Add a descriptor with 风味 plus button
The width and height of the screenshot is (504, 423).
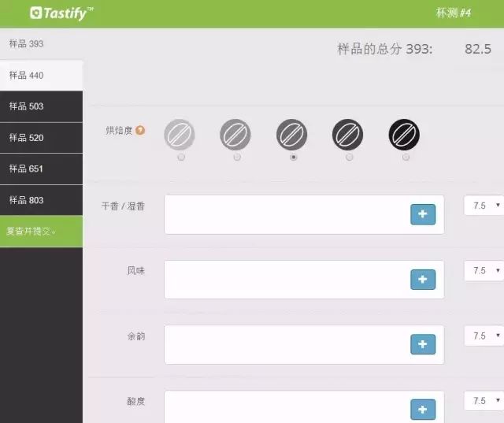pyautogui.click(x=423, y=279)
